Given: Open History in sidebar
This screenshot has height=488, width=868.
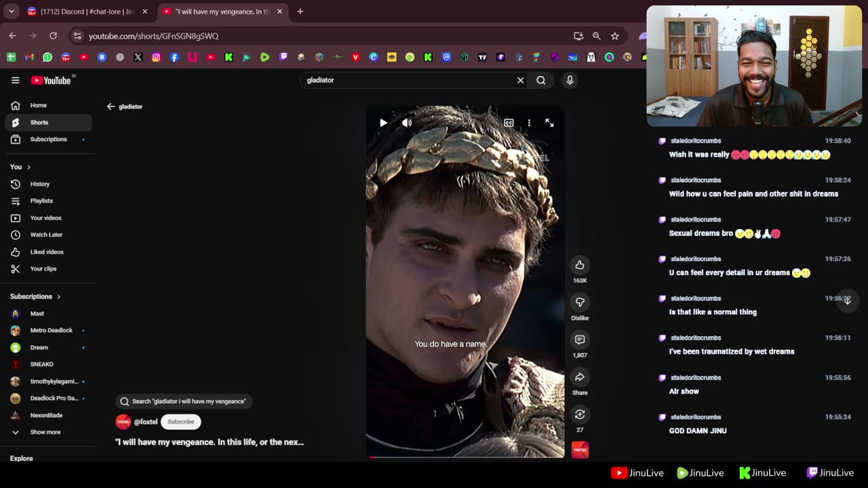Looking at the screenshot, I should (x=49, y=184).
